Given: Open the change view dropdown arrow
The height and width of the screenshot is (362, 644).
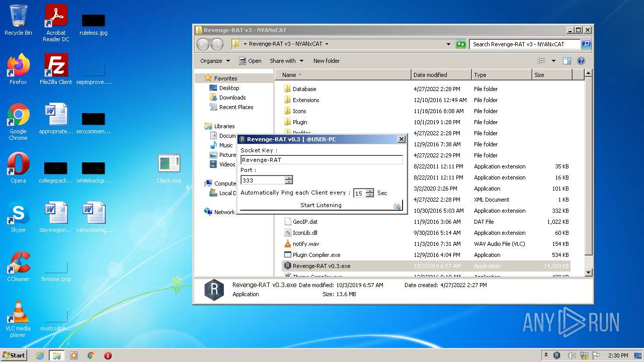Looking at the screenshot, I should click(x=553, y=61).
